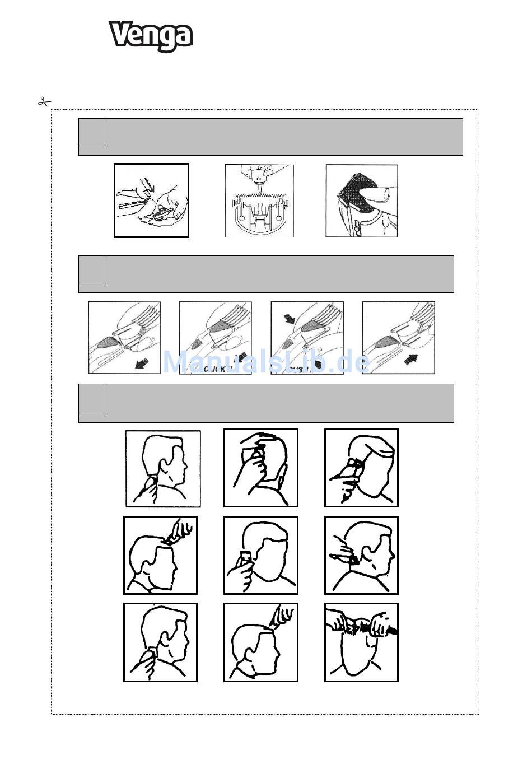Select the comb diagram labeled PUSH
532x783 pixels.
(307, 338)
